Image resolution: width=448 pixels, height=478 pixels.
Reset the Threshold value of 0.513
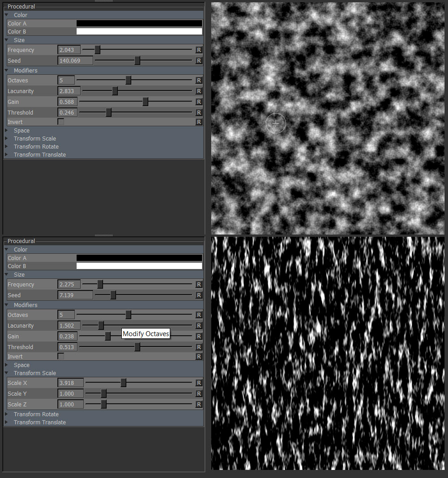pyautogui.click(x=199, y=347)
